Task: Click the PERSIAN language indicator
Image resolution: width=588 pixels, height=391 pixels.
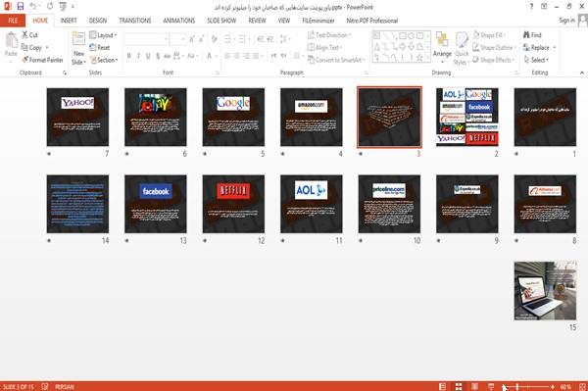Action: 65,386
